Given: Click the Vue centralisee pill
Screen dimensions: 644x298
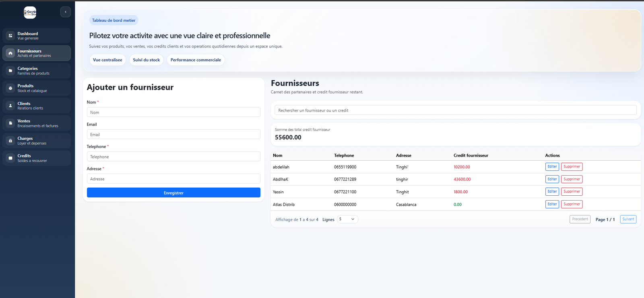Looking at the screenshot, I should [x=107, y=60].
